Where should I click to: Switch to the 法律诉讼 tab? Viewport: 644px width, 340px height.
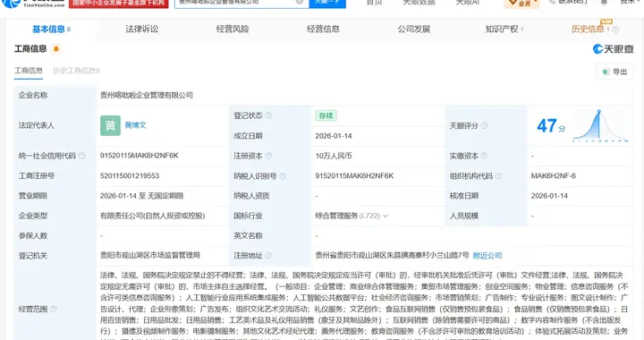click(x=141, y=30)
